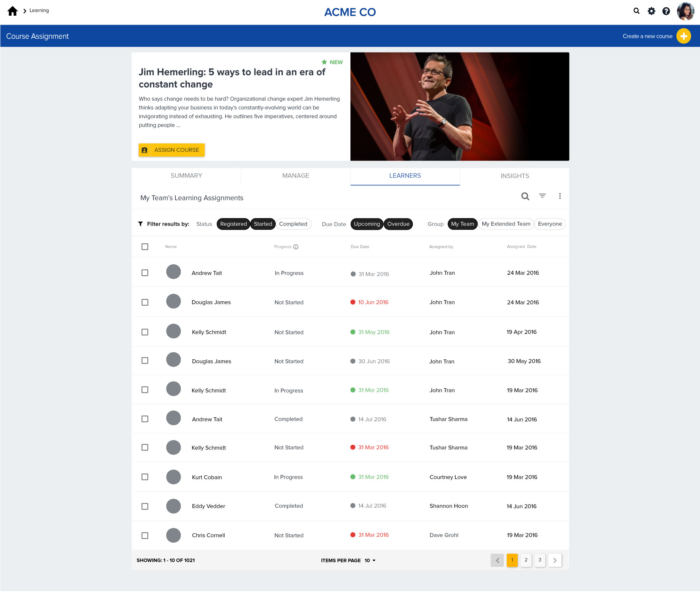Go to next page with right chevron
Image resolution: width=700 pixels, height=592 pixels.
pyautogui.click(x=555, y=560)
